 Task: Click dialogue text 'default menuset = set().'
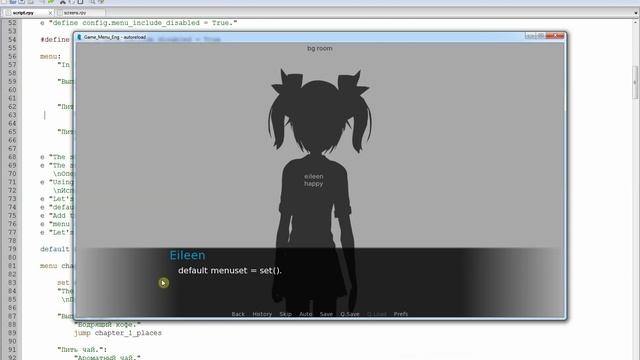coord(230,271)
